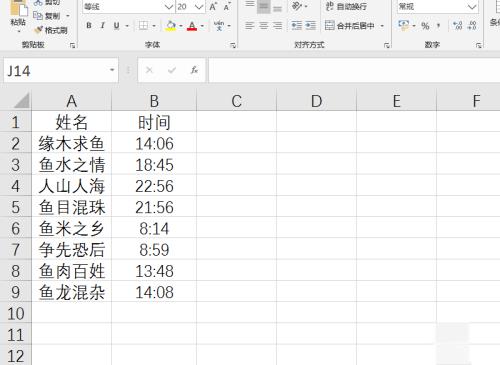
Task: Click the increase font size icon
Action: (213, 7)
